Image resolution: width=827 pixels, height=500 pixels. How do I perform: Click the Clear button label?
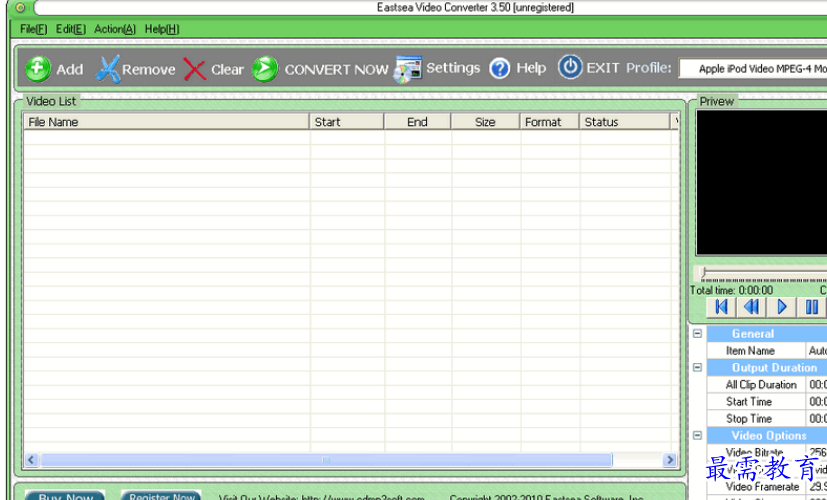coord(227,70)
